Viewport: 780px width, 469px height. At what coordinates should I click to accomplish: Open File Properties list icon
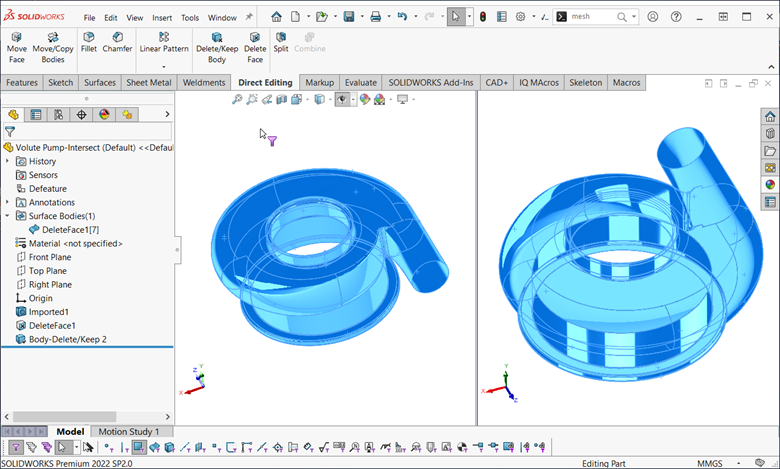pyautogui.click(x=501, y=17)
